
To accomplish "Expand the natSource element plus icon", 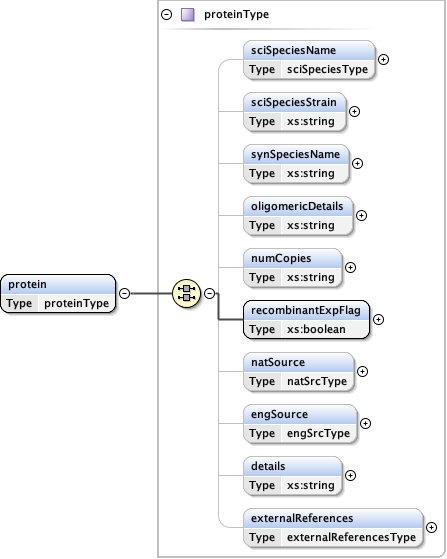I will pyautogui.click(x=363, y=371).
